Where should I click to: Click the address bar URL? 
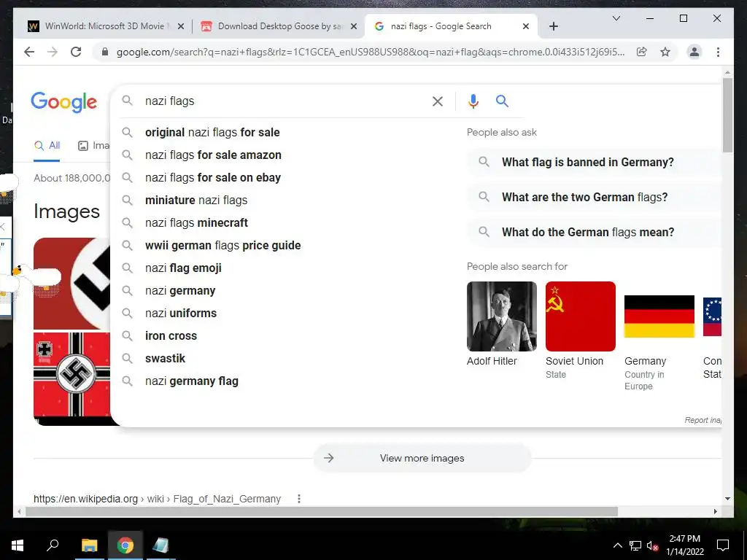[x=370, y=52]
